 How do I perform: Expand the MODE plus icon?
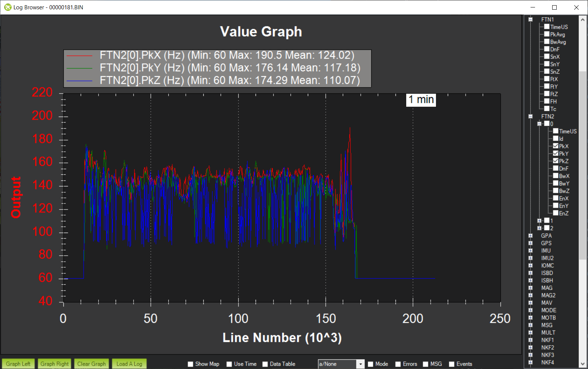tap(530, 310)
